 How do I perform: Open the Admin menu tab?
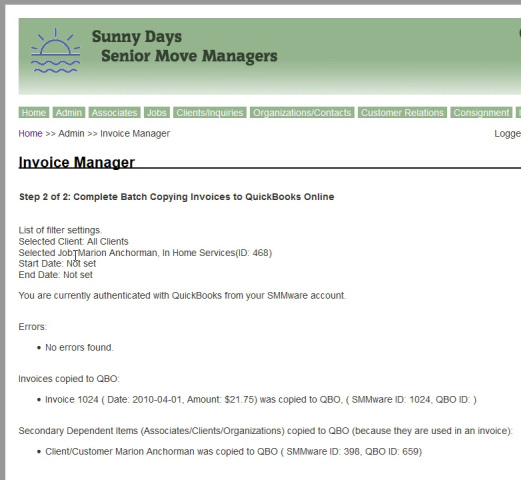(x=69, y=113)
